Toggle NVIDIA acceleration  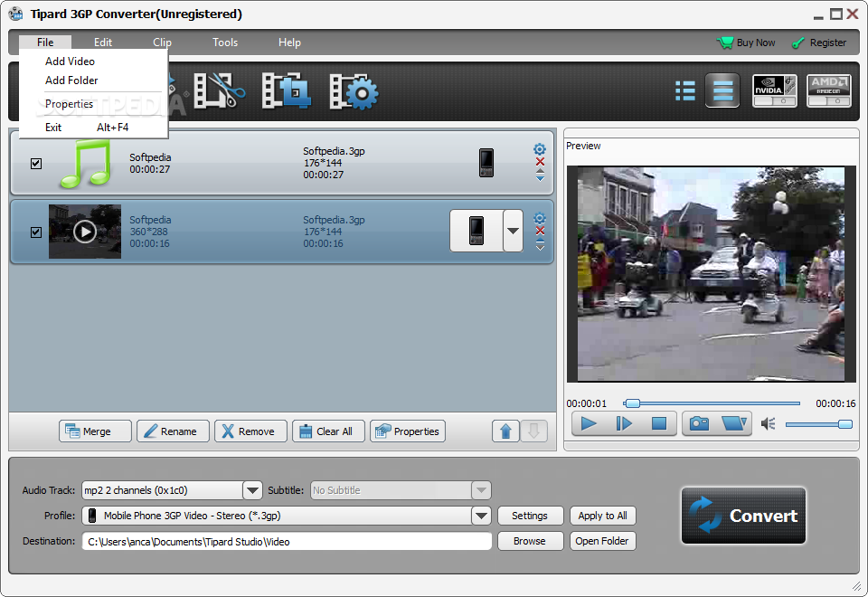pyautogui.click(x=775, y=90)
